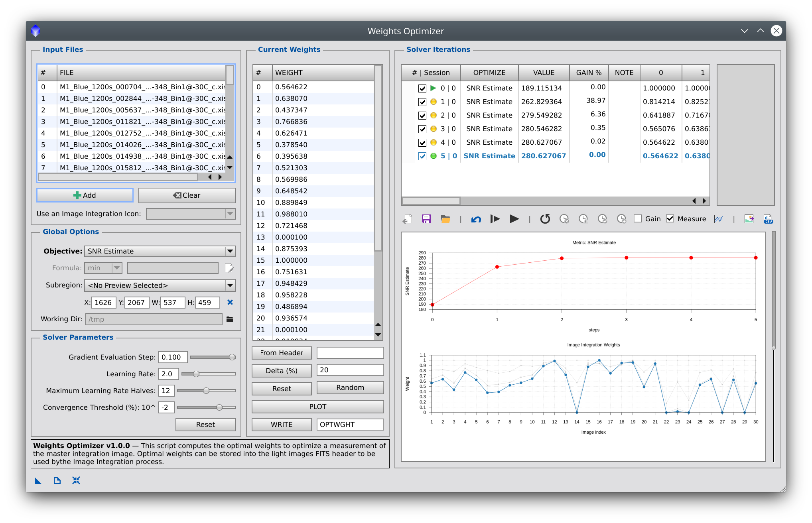Enable the Gain checkbox
Screen dimensions: 812x523
638,219
